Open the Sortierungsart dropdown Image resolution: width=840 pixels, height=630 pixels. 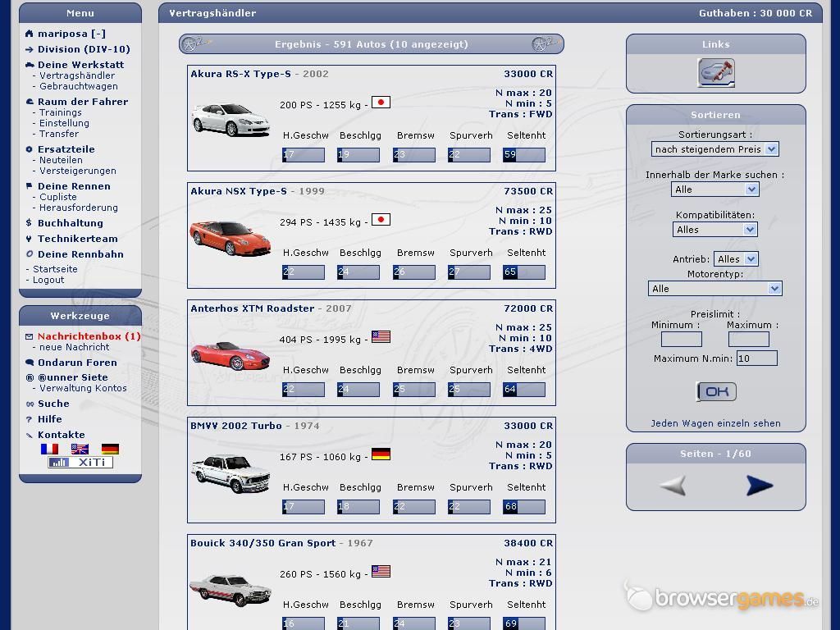tap(714, 149)
